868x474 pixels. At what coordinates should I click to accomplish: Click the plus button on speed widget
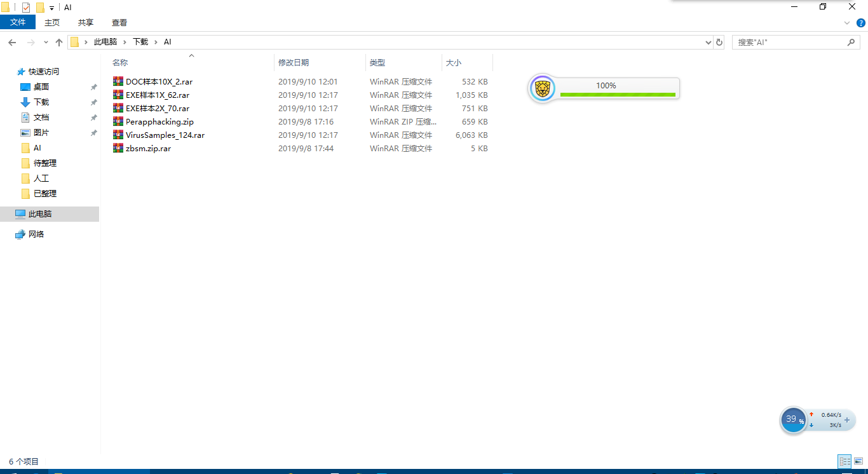coord(847,420)
